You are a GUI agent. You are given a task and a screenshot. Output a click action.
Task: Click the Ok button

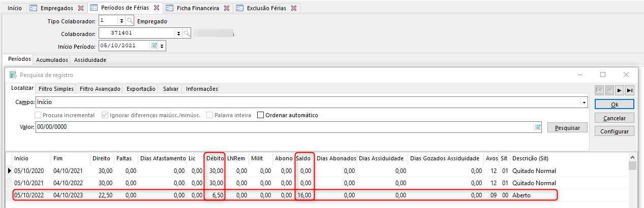615,104
